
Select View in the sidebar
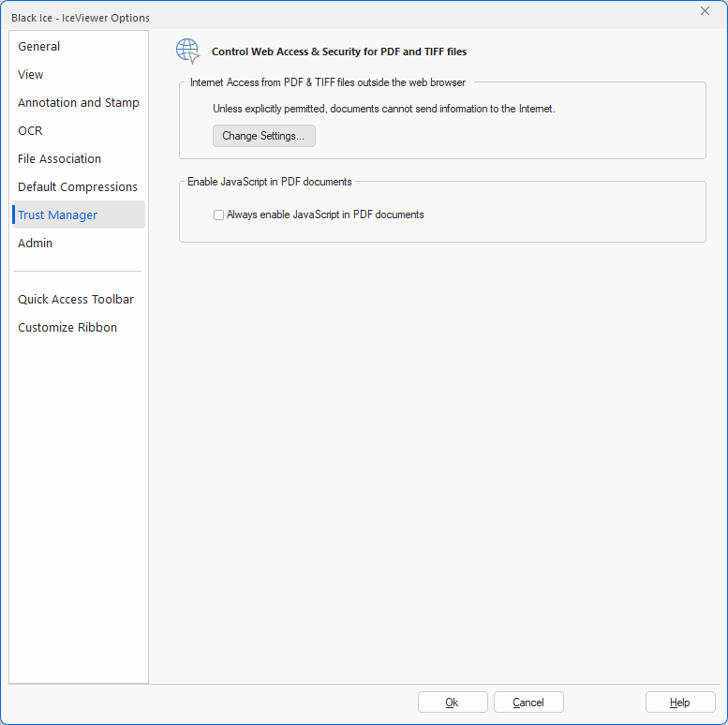(78, 75)
